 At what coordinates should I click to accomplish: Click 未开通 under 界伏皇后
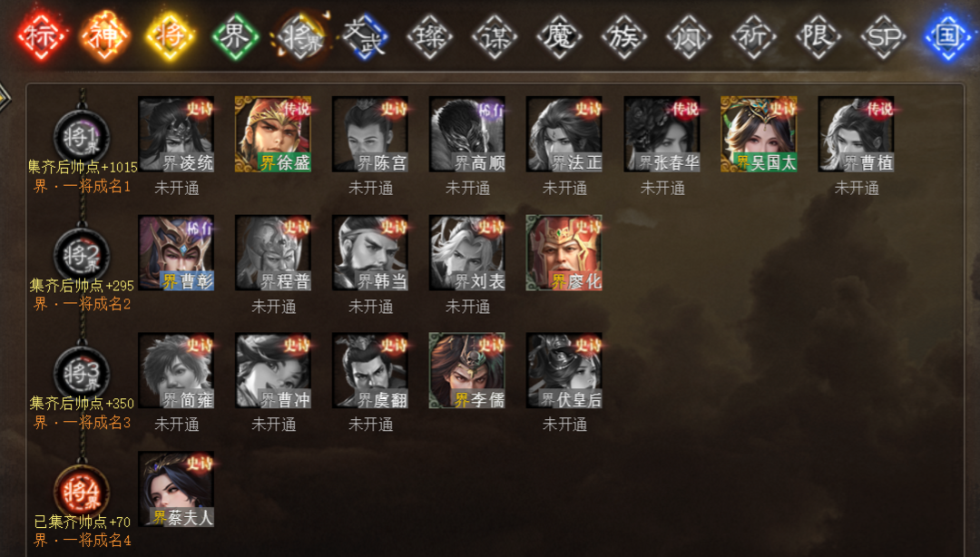coord(564,425)
